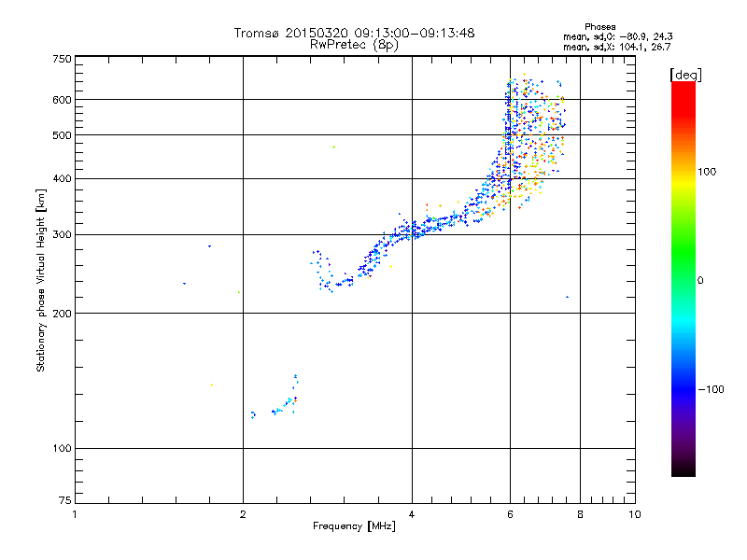Click the y-axis tick label "400"
Image resolution: width=747 pixels, height=560 pixels.
[x=62, y=179]
